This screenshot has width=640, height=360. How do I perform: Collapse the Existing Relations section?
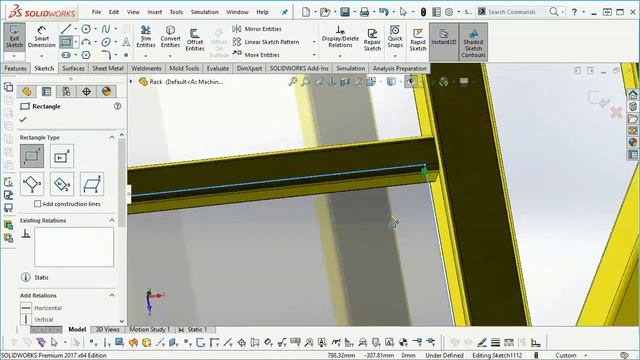tap(112, 220)
